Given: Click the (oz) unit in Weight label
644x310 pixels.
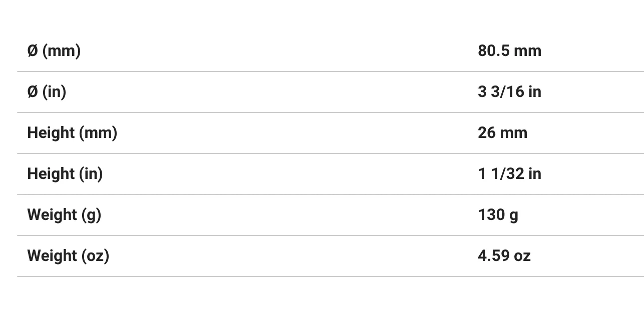Looking at the screenshot, I should (x=95, y=256).
